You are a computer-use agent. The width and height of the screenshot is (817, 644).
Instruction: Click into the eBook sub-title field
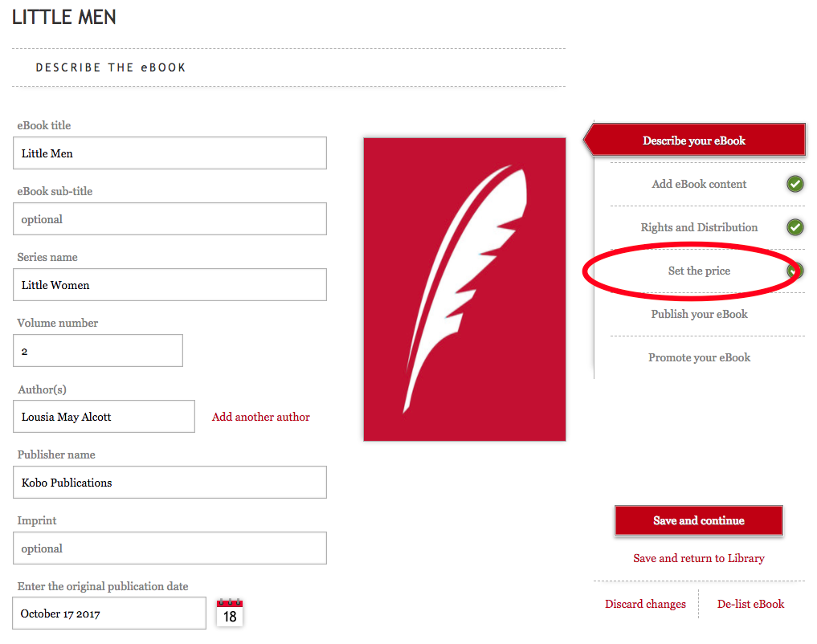click(x=170, y=219)
